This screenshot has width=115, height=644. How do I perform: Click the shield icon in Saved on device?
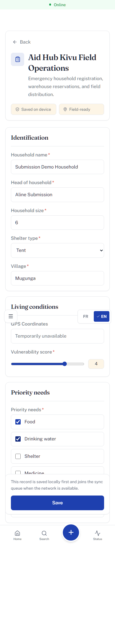[17, 109]
